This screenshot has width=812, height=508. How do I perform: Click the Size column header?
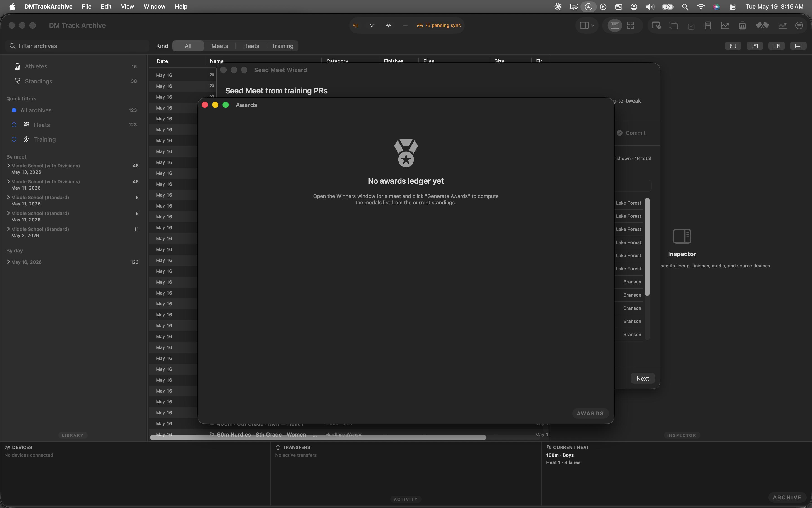click(x=499, y=61)
